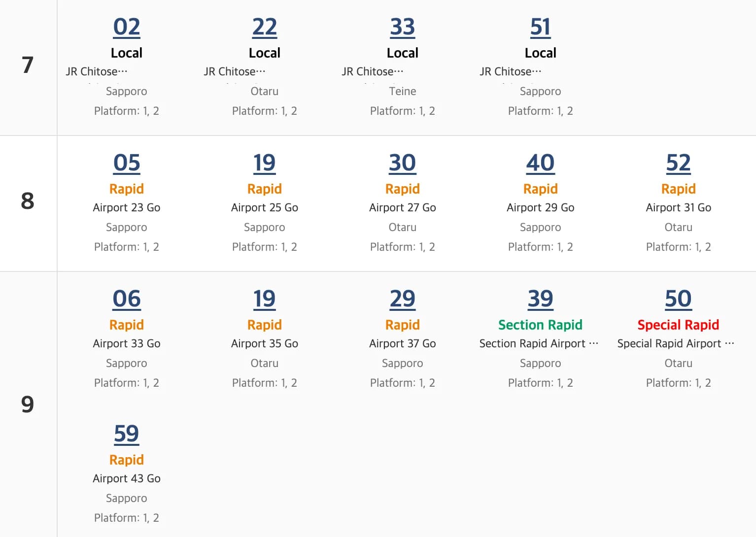Open the 7:51 Local train details
Viewport: 756px width, 537px height.
(541, 27)
